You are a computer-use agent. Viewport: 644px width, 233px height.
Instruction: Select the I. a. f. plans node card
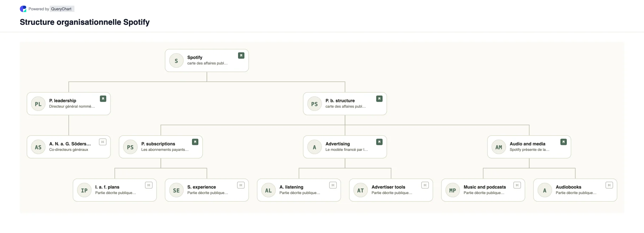point(115,190)
